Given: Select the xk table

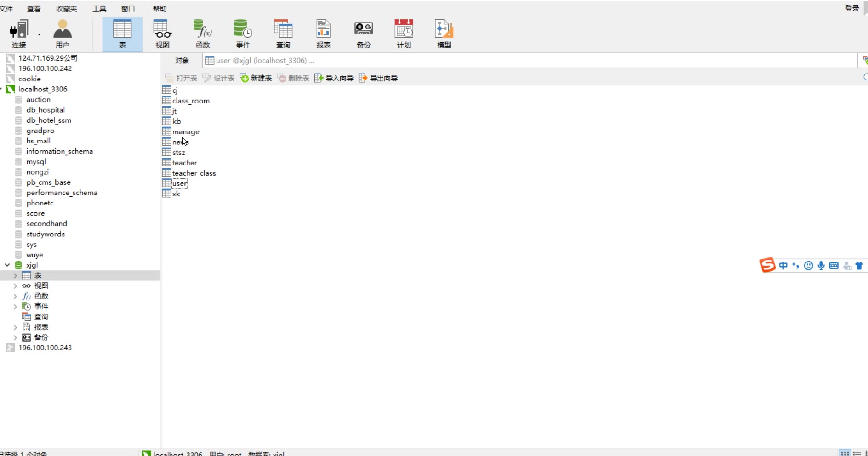Looking at the screenshot, I should (x=171, y=194).
